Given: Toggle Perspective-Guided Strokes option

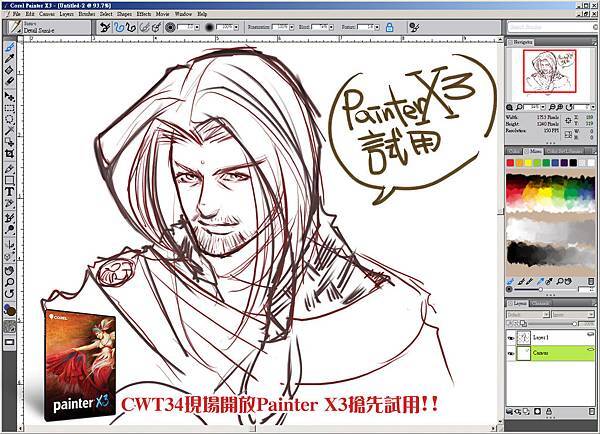Looking at the screenshot, I should point(156,28).
